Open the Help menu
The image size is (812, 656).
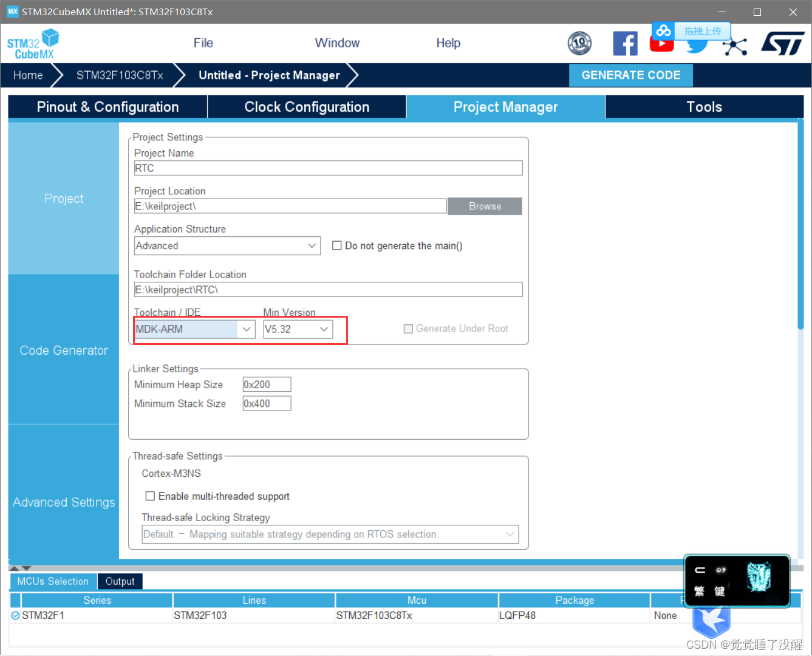click(x=448, y=43)
